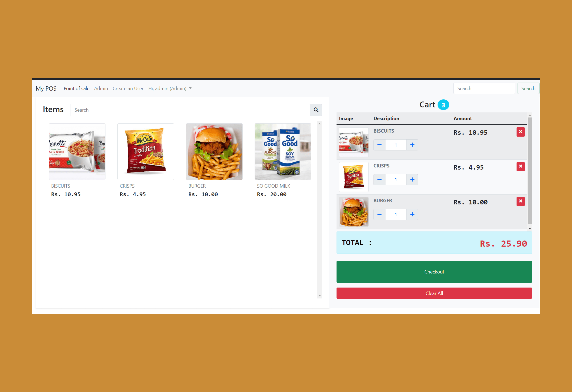Go to Create an User page

point(128,89)
